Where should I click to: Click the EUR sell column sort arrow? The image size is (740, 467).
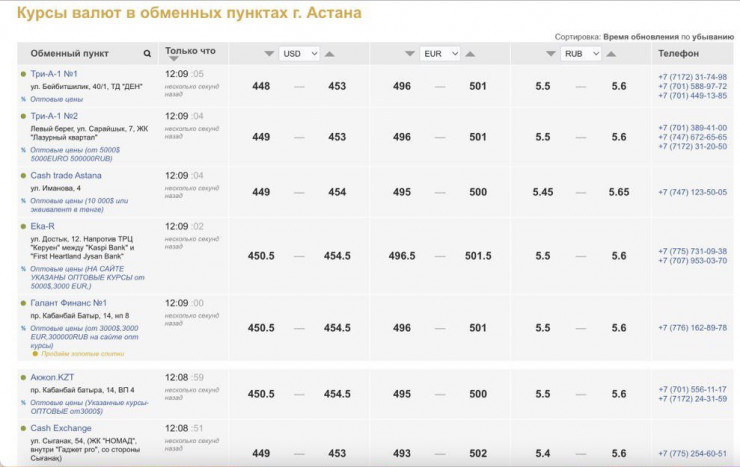(x=471, y=54)
